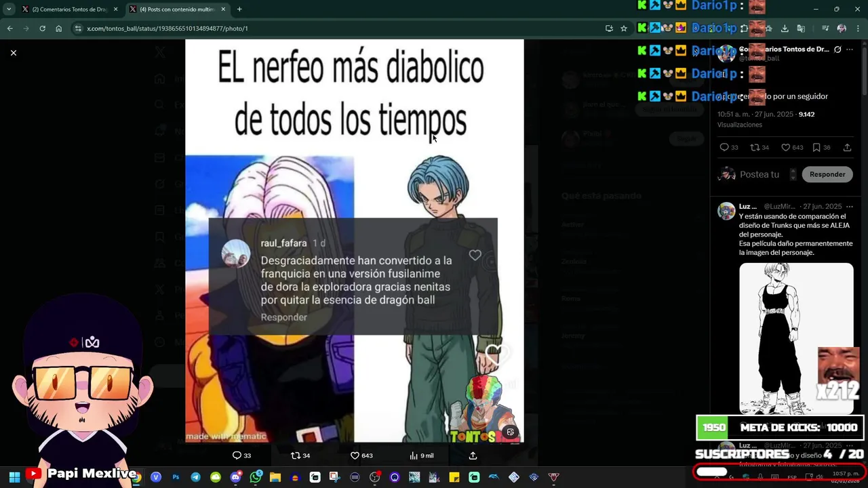This screenshot has height=488, width=868.
Task: Open the dolphin app in taskbar
Action: 494,477
